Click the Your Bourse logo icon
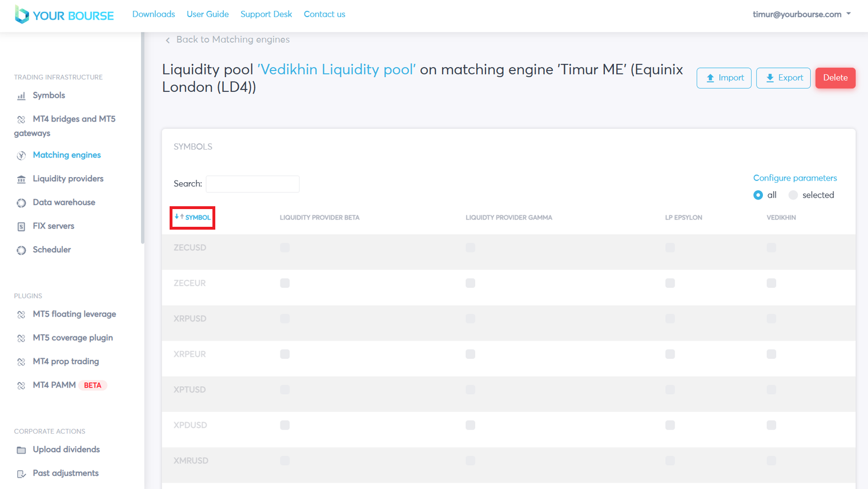This screenshot has width=868, height=489. click(22, 15)
